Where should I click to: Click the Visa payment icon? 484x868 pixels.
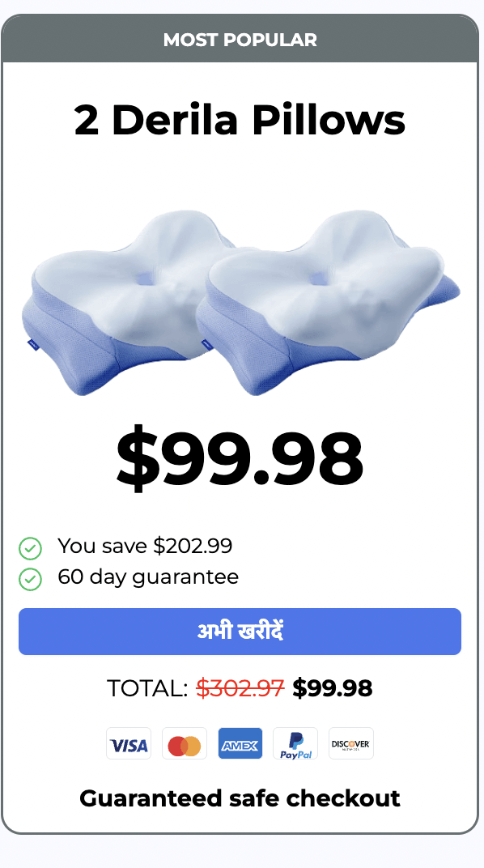click(129, 743)
